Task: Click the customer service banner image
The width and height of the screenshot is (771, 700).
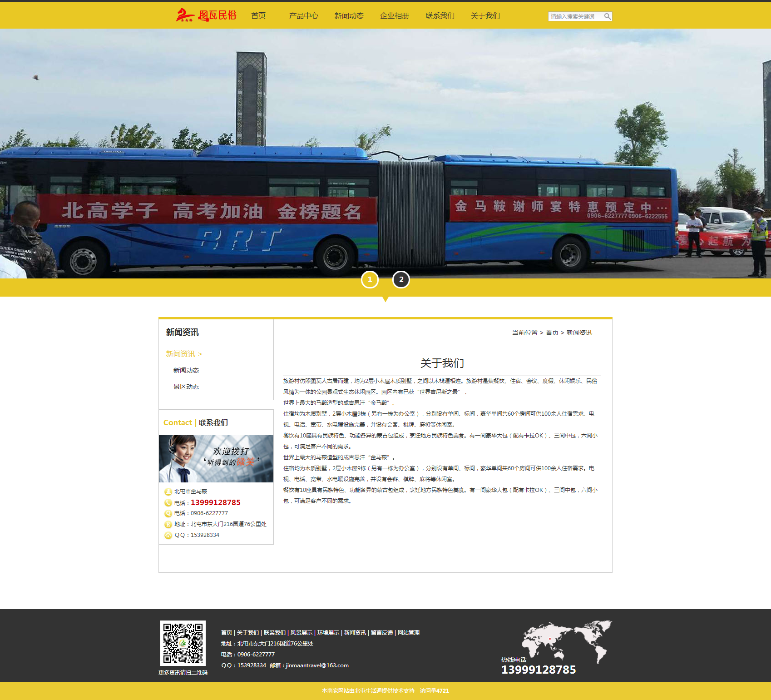Action: point(216,459)
